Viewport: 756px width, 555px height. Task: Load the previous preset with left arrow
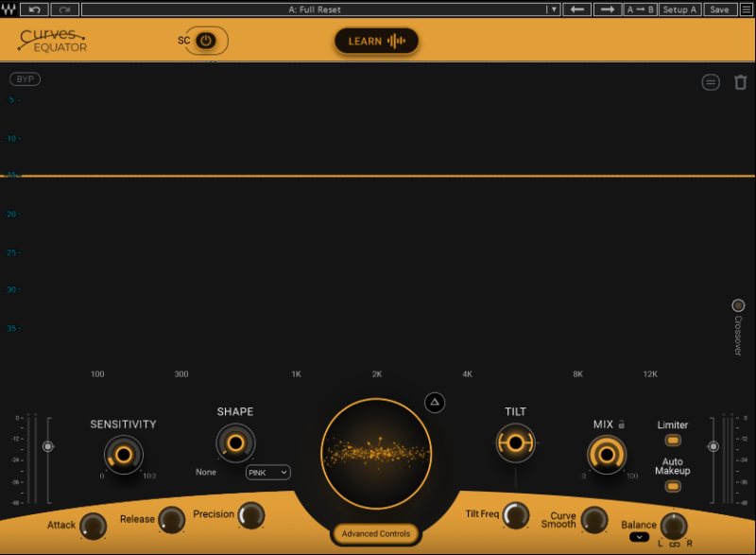tap(577, 9)
